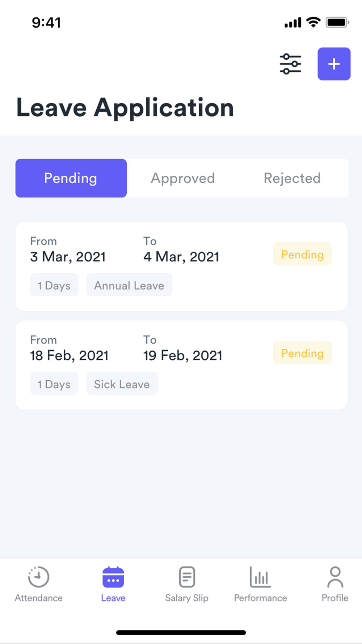362x644 pixels.
Task: Open the filter sliders icon
Action: 290,64
